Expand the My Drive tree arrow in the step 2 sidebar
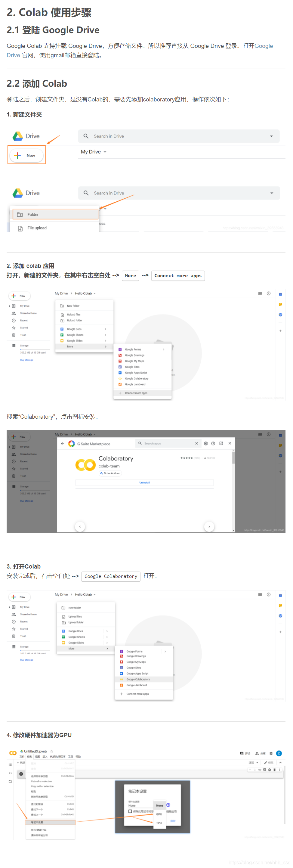 point(9,306)
